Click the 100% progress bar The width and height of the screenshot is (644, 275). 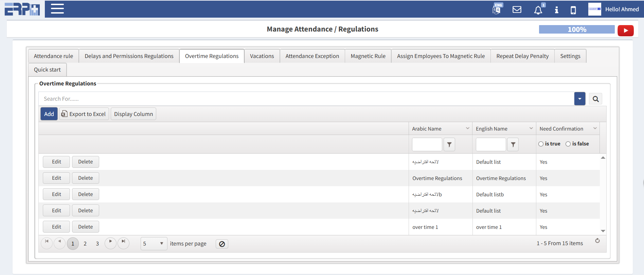click(576, 30)
